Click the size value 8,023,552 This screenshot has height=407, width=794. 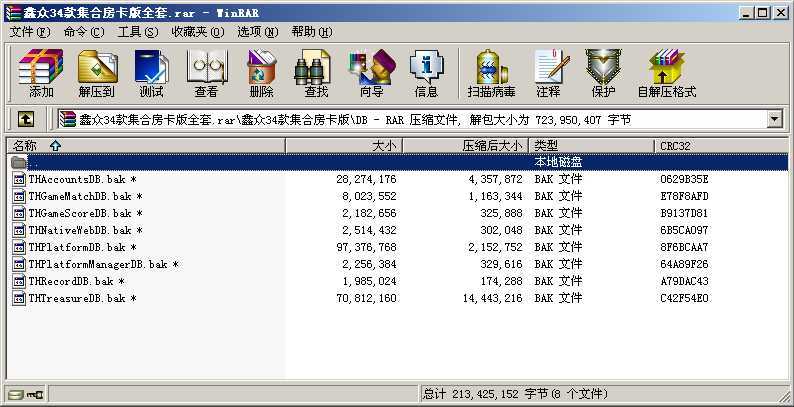click(x=369, y=196)
